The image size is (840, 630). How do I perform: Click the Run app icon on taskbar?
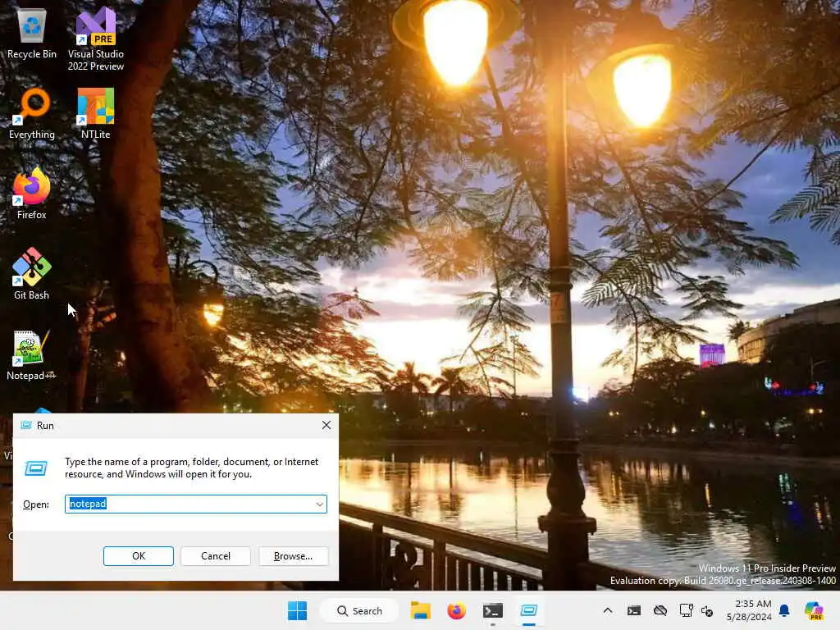point(529,610)
